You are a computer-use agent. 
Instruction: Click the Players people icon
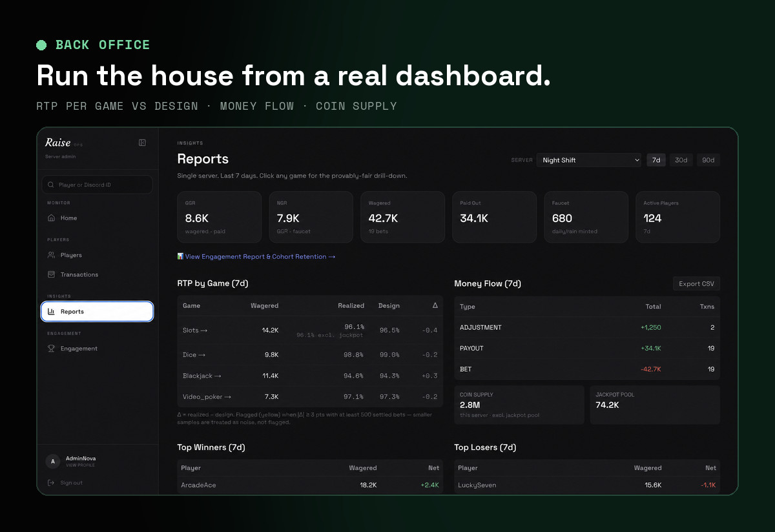coord(52,255)
